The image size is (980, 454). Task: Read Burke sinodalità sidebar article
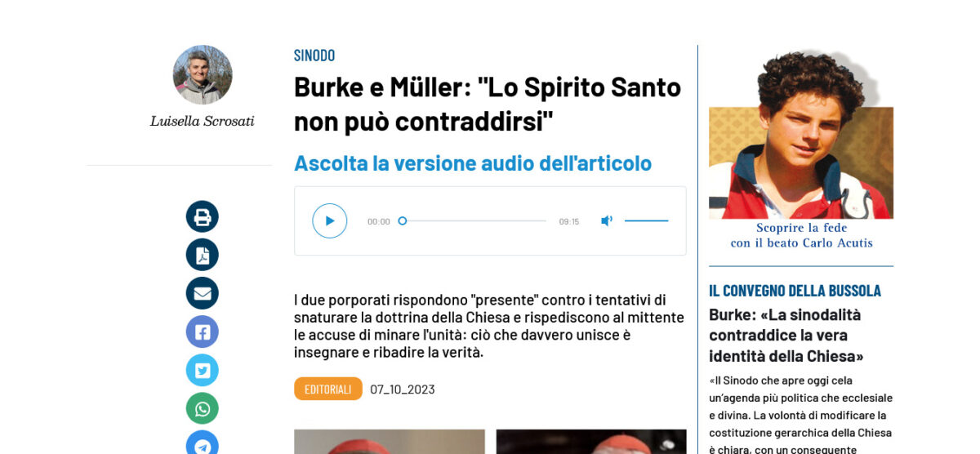click(x=786, y=335)
